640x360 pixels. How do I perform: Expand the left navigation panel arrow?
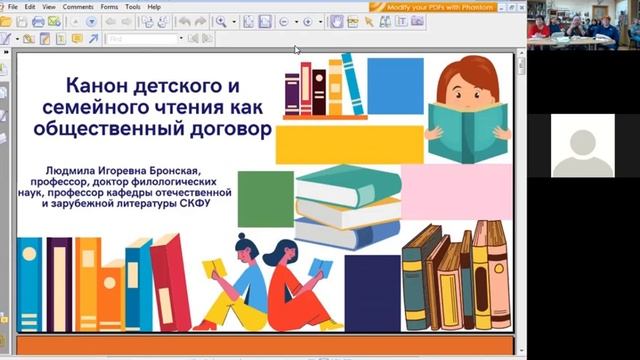[6, 52]
